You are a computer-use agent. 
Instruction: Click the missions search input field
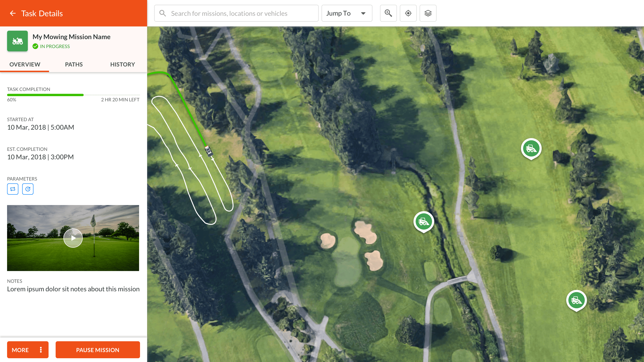(236, 13)
